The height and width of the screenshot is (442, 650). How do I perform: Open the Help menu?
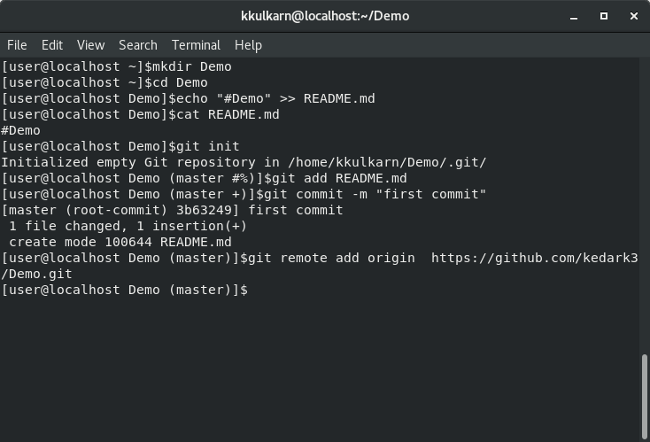[248, 45]
